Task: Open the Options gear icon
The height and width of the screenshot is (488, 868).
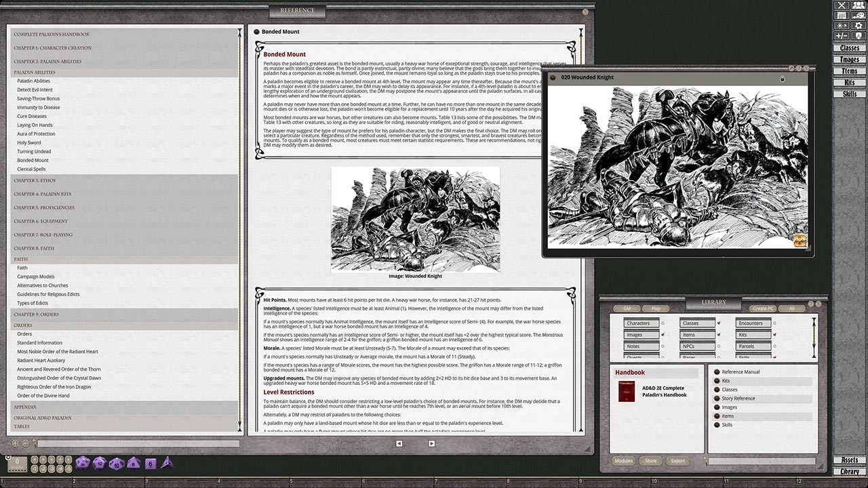Action: [x=859, y=26]
